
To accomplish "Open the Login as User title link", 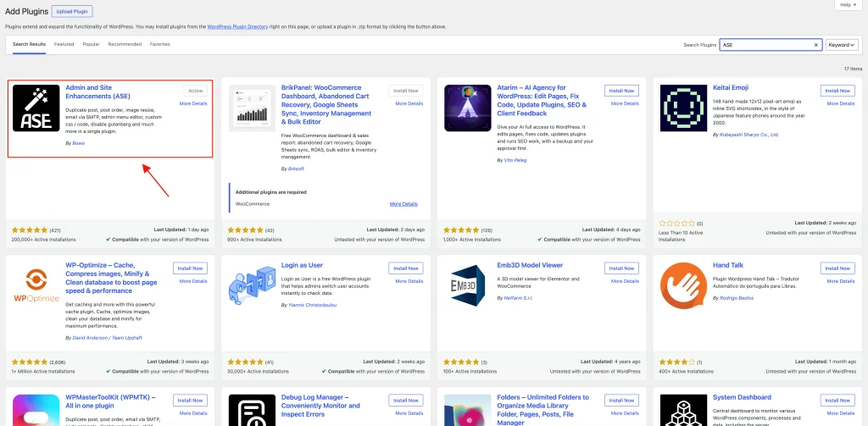I will (x=302, y=266).
